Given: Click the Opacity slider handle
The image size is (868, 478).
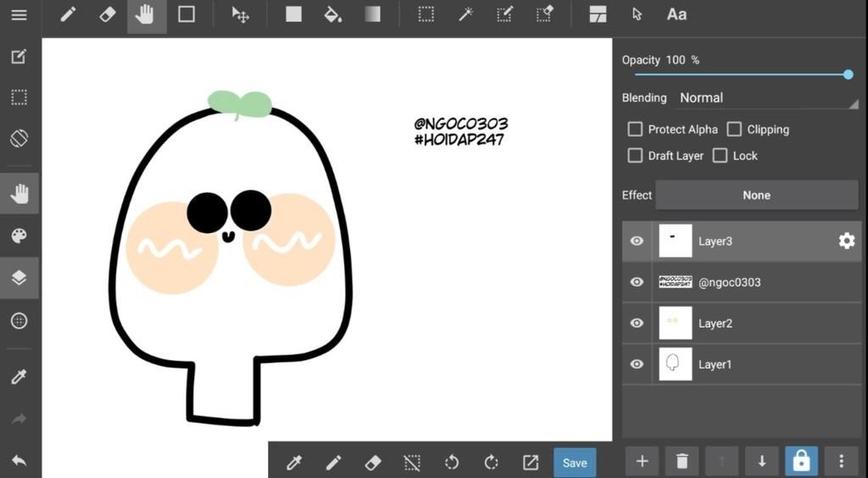Looking at the screenshot, I should [848, 75].
